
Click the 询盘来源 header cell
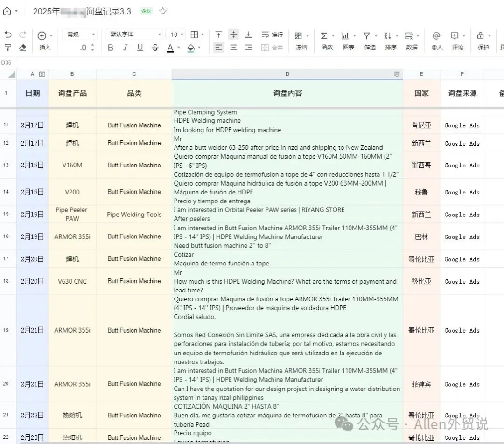pyautogui.click(x=462, y=93)
